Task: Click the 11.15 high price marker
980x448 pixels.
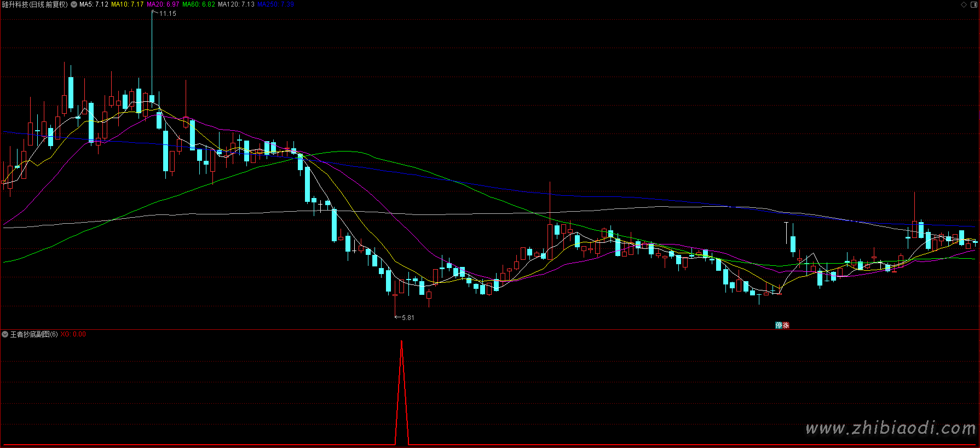Action: point(168,14)
